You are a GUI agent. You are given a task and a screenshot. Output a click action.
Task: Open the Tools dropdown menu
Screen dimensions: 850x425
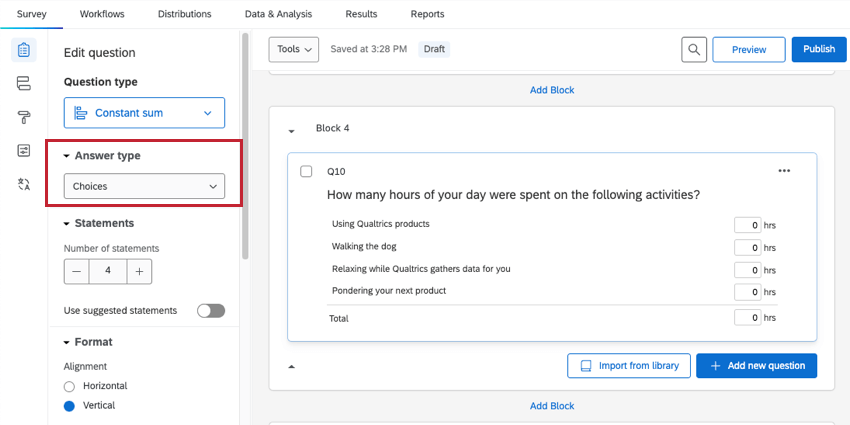(294, 49)
